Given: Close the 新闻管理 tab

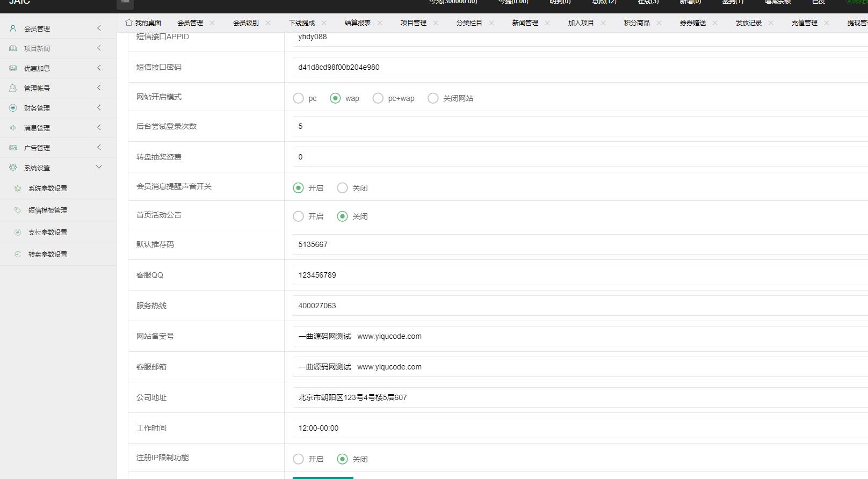Looking at the screenshot, I should click(547, 23).
